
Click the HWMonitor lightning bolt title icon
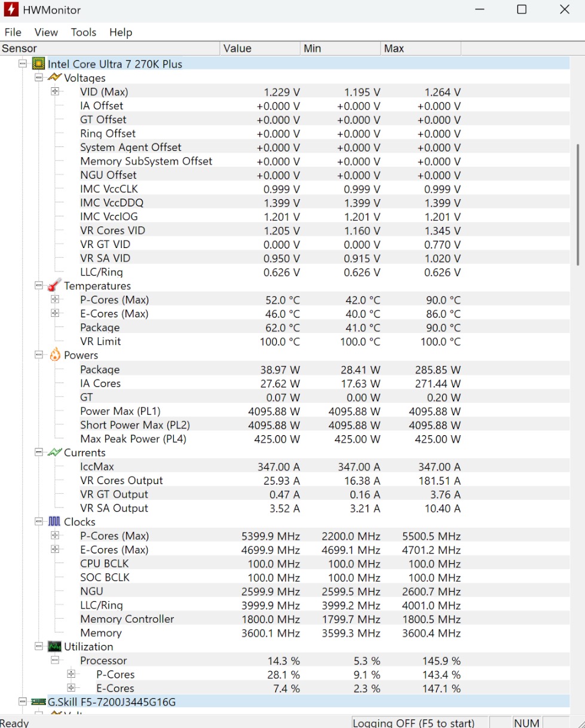pyautogui.click(x=10, y=9)
